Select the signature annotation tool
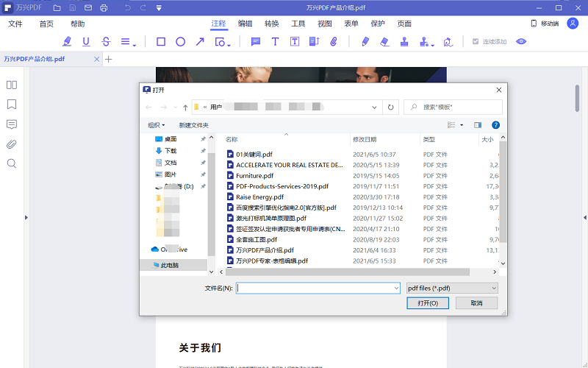Image resolution: width=588 pixels, height=368 pixels. coord(448,42)
